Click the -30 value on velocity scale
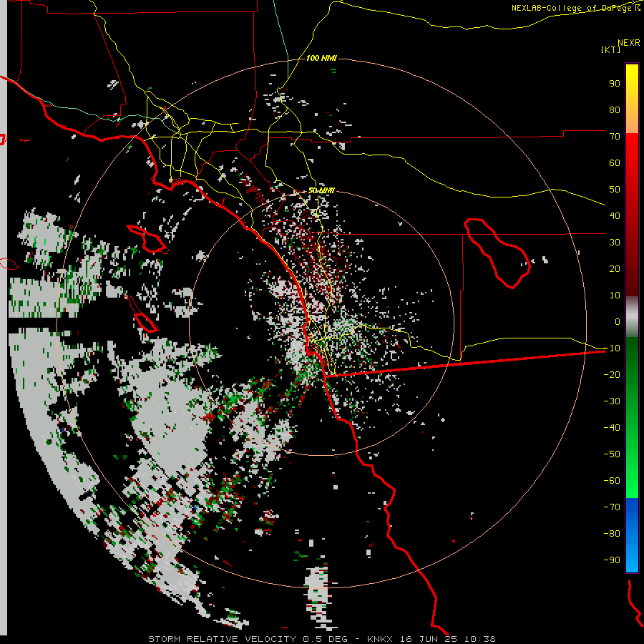This screenshot has width=644, height=644. tap(612, 401)
